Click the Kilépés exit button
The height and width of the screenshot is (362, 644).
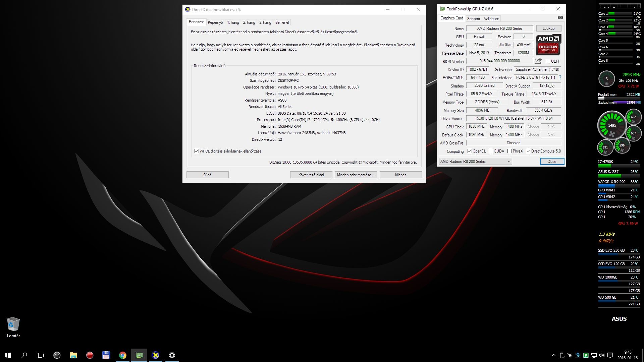point(400,175)
